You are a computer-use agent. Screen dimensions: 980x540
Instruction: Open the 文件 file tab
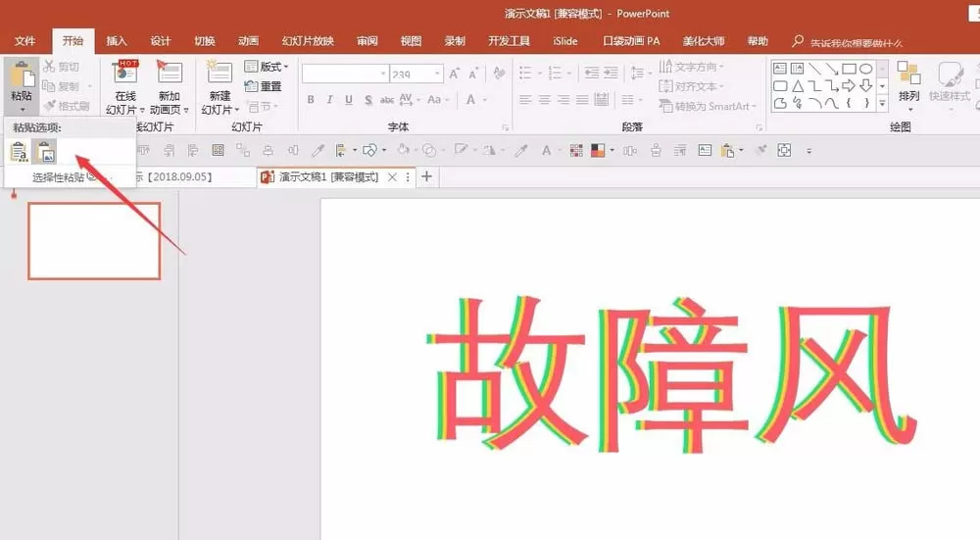tap(25, 41)
